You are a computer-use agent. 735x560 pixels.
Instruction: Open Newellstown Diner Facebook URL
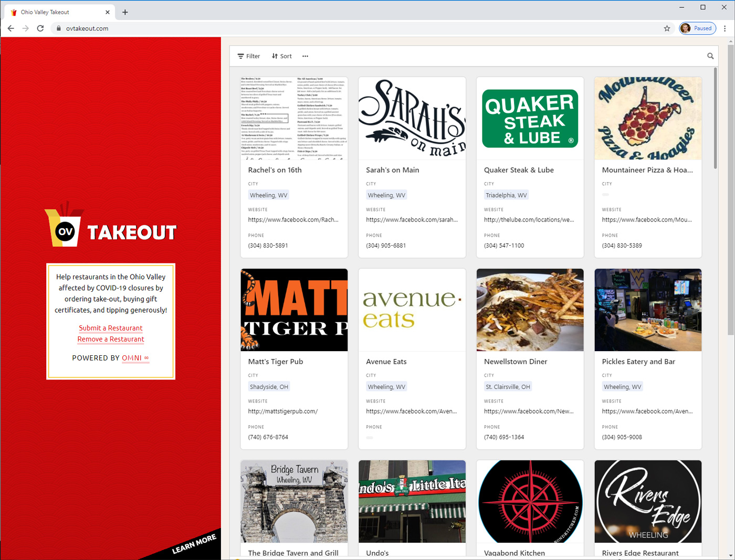(529, 411)
